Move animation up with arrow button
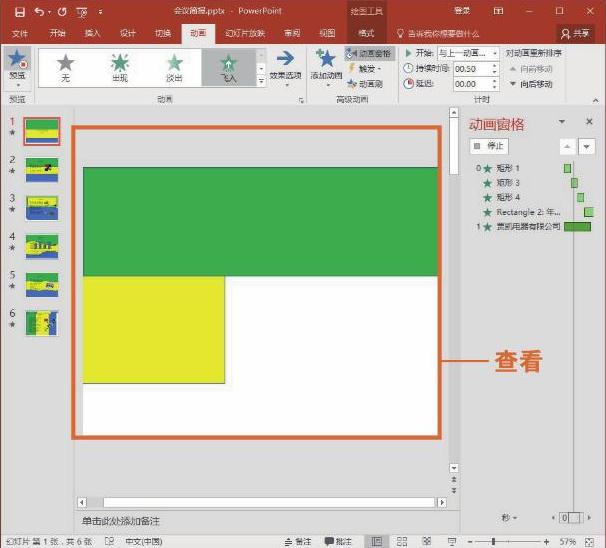Screen dimensions: 606x548 (567, 146)
